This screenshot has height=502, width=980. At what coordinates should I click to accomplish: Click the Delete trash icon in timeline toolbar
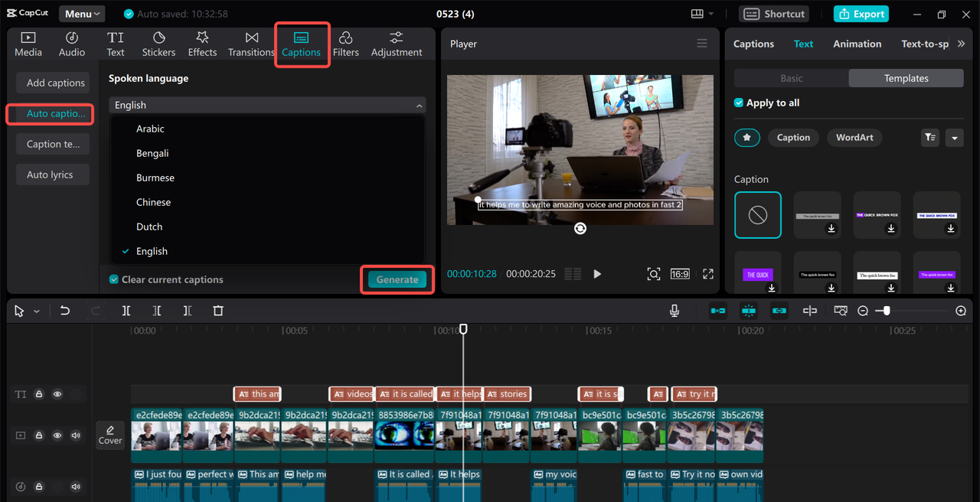[218, 311]
